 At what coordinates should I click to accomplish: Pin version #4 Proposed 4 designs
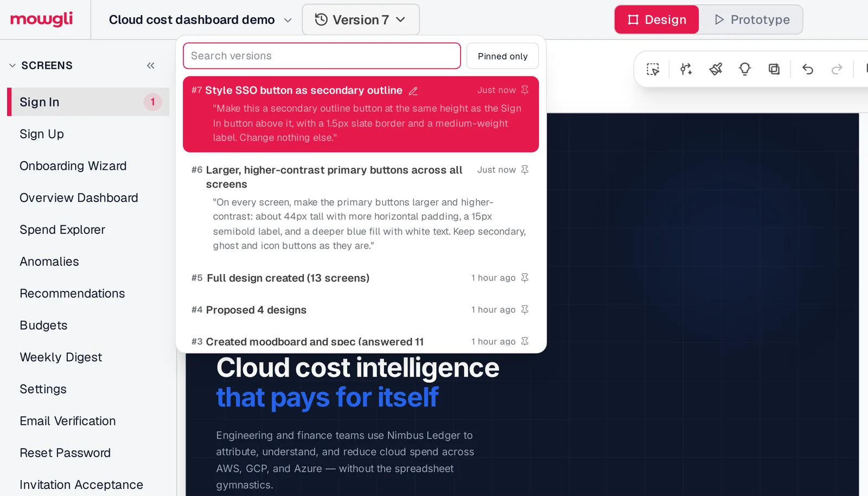[x=525, y=310]
